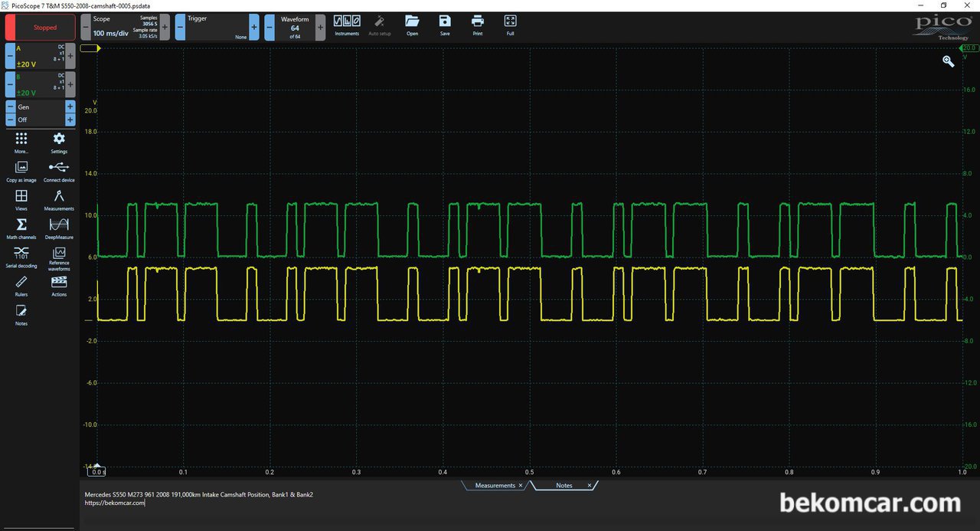Screen dimensions: 980x531
Task: Click the Save button
Action: point(445,25)
